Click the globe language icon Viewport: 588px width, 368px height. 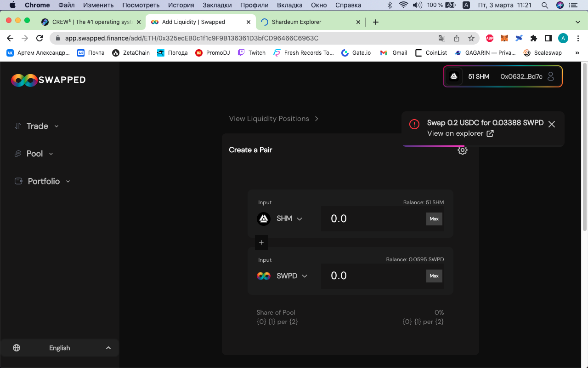(x=17, y=348)
